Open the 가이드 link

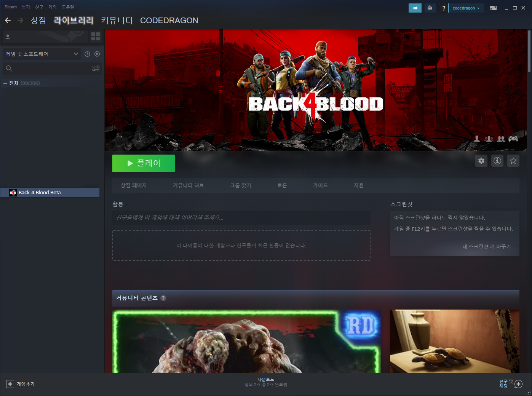pos(320,185)
